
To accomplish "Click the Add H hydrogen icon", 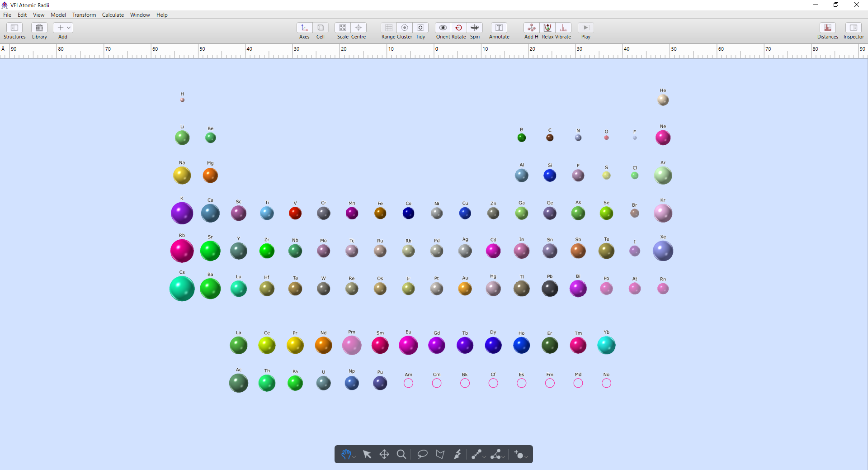I will coord(531,28).
